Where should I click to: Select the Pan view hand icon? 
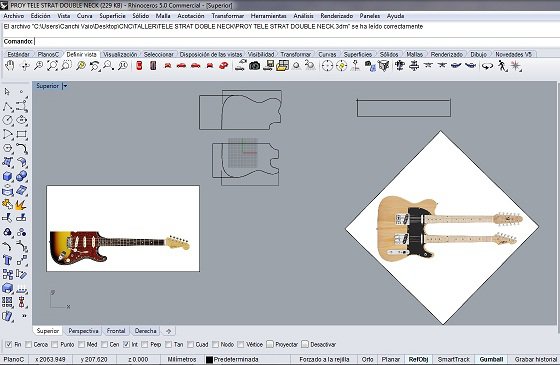pyautogui.click(x=10, y=65)
